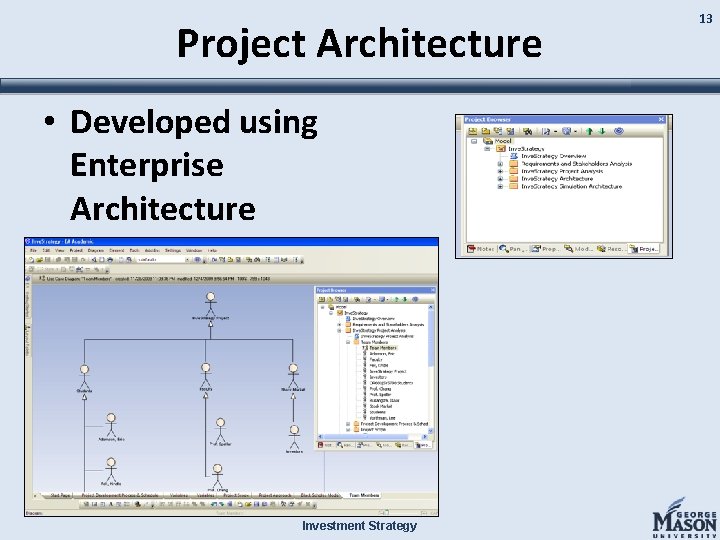Select the Investors actor in the diagram
The width and height of the screenshot is (720, 540).
[x=294, y=439]
